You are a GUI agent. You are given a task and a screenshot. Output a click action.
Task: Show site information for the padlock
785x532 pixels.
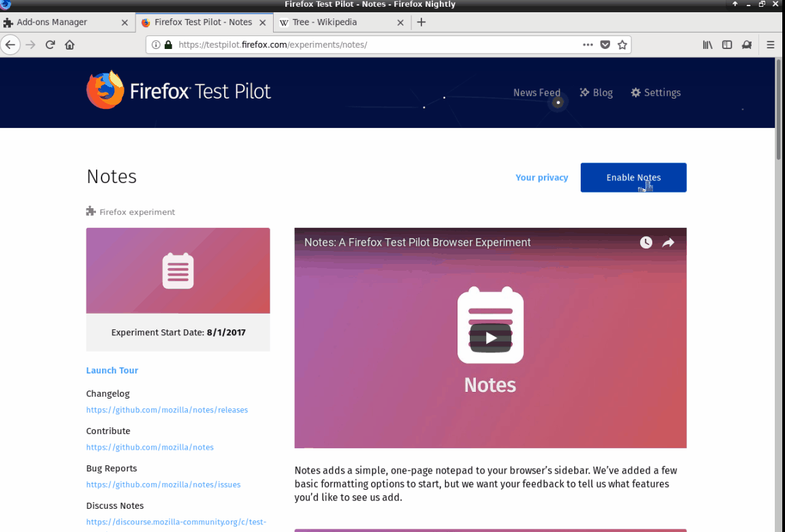[x=168, y=45]
